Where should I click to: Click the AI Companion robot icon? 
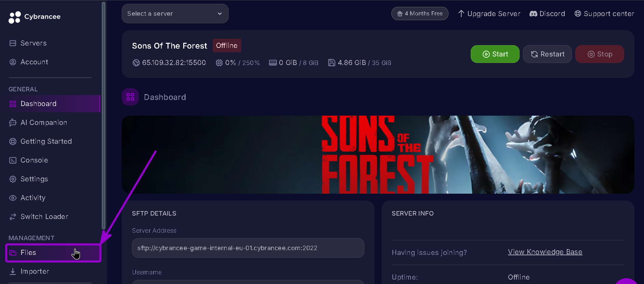pos(13,122)
